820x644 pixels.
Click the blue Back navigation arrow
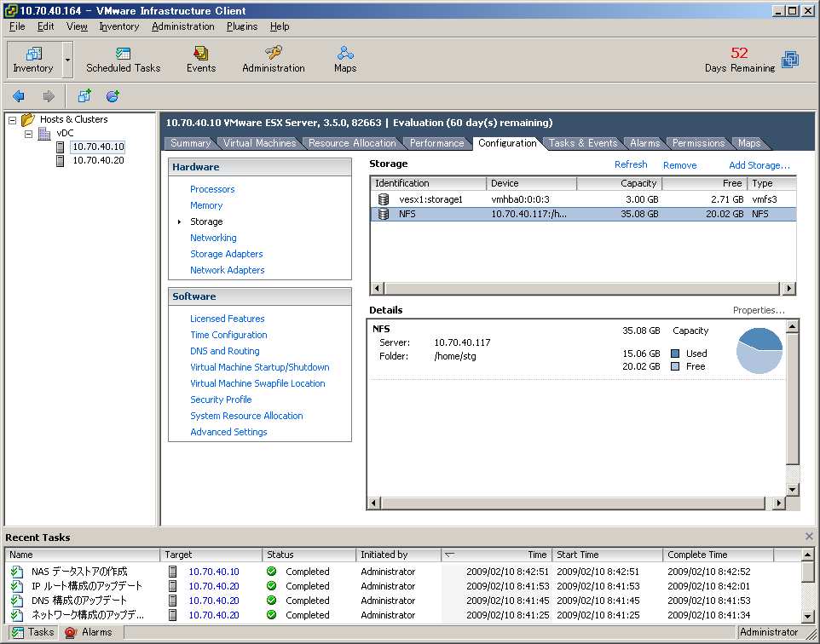[x=19, y=96]
